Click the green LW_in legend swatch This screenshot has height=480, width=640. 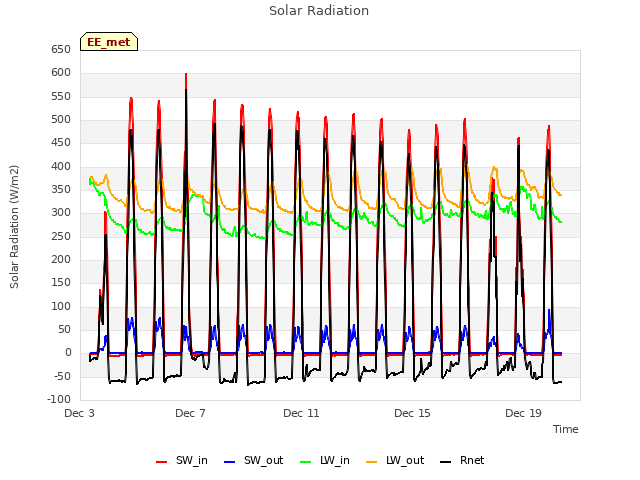click(x=306, y=462)
